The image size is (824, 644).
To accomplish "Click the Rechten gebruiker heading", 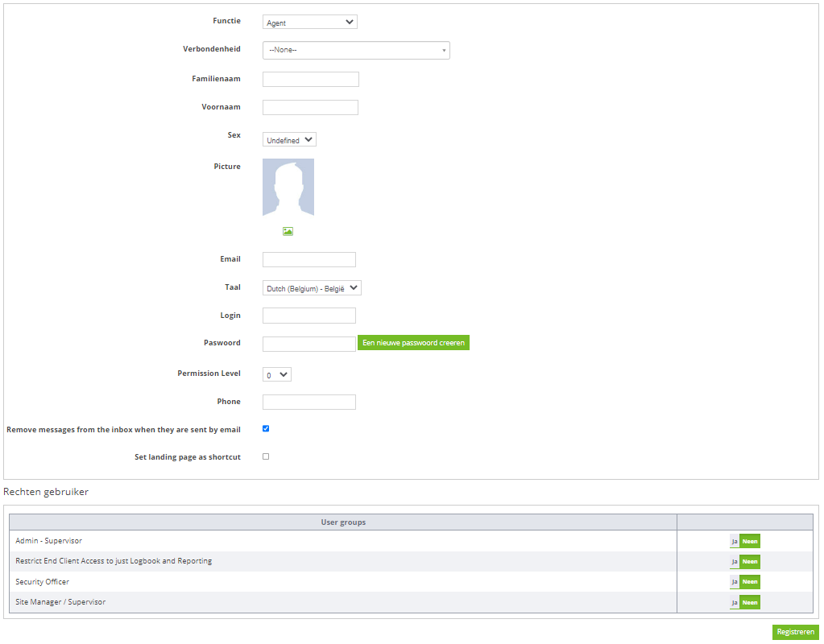I will tap(46, 492).
